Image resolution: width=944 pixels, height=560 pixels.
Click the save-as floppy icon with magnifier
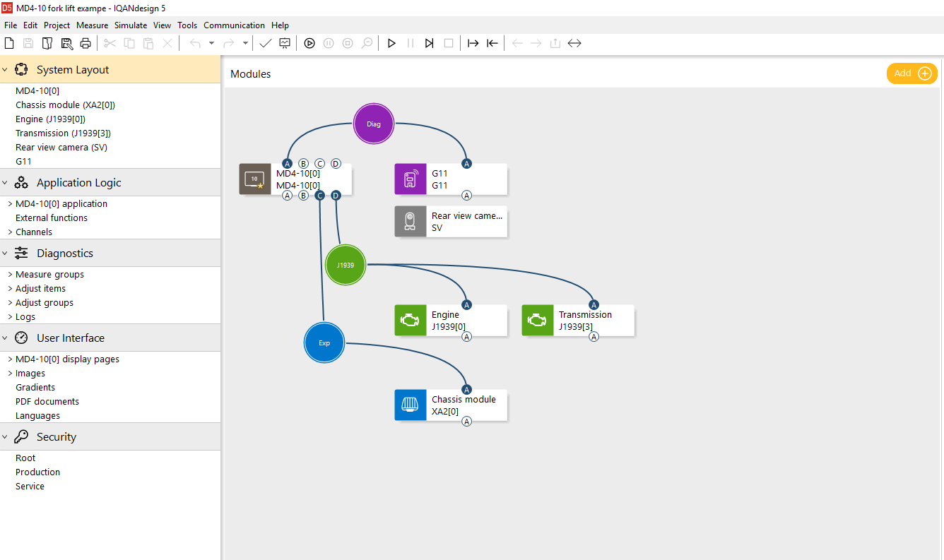[67, 43]
